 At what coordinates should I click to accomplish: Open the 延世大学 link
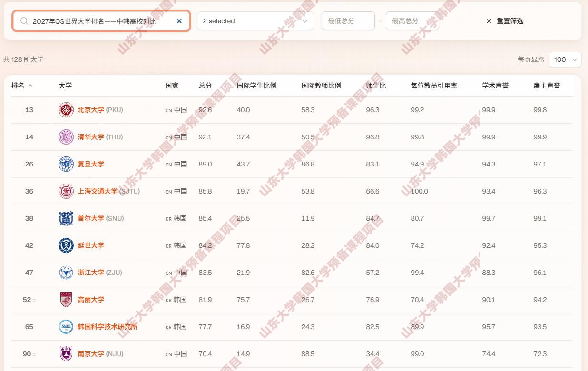(91, 245)
